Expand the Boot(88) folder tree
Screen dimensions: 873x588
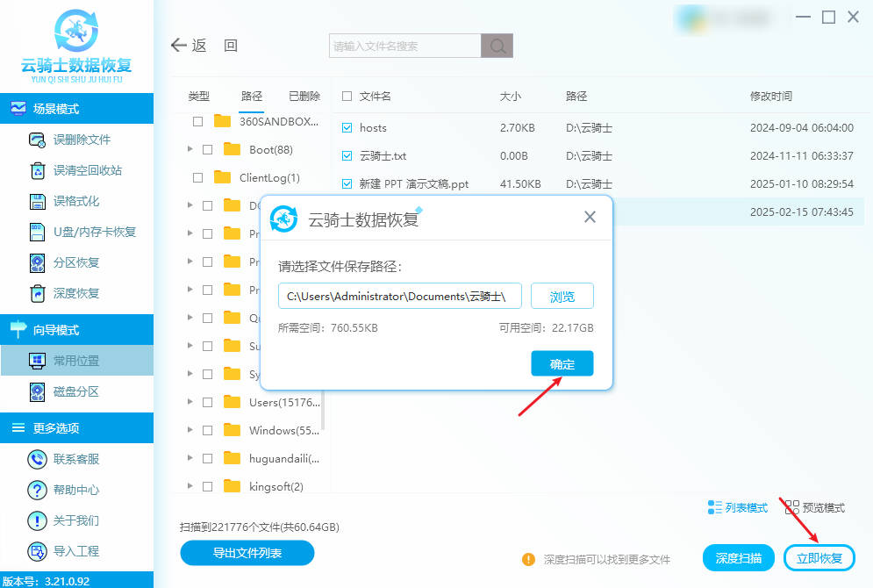coord(190,150)
